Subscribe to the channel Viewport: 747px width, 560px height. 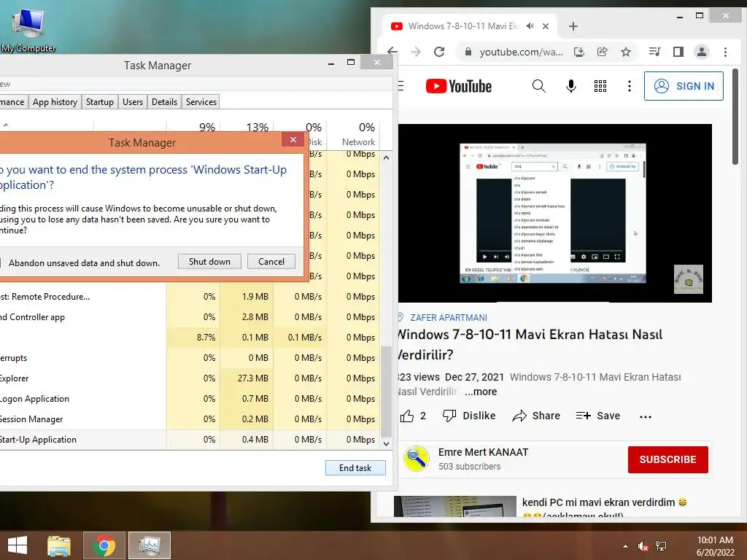coord(668,459)
